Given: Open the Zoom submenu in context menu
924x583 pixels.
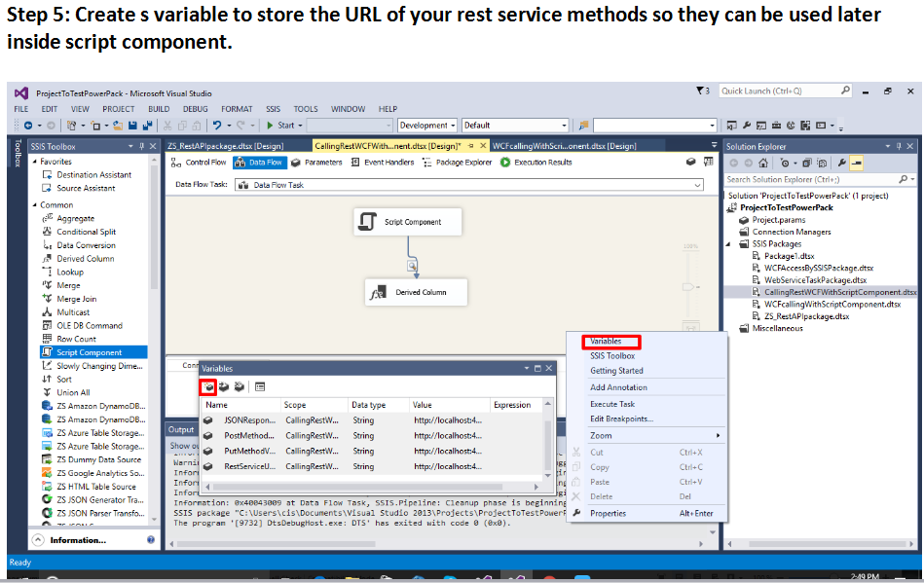Looking at the screenshot, I should (647, 436).
